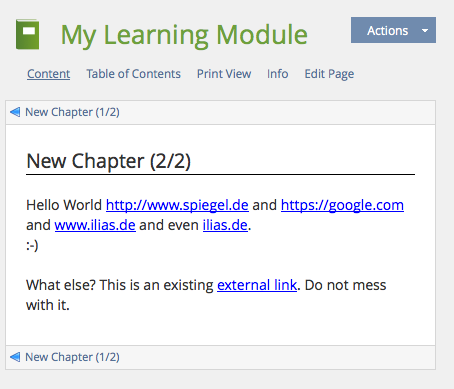The height and width of the screenshot is (389, 454).
Task: Follow the www.ilias.de link
Action: pos(95,225)
